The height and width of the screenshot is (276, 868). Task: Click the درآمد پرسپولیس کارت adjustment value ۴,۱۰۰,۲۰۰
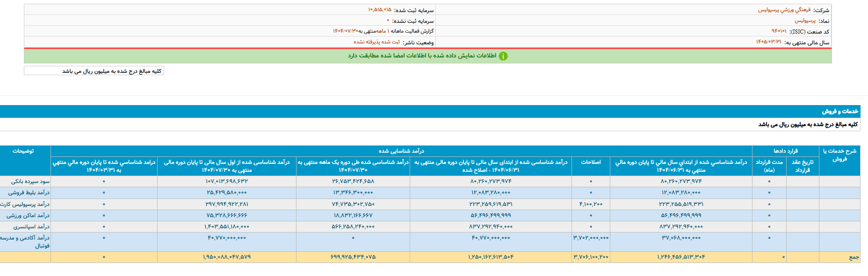coord(591,204)
